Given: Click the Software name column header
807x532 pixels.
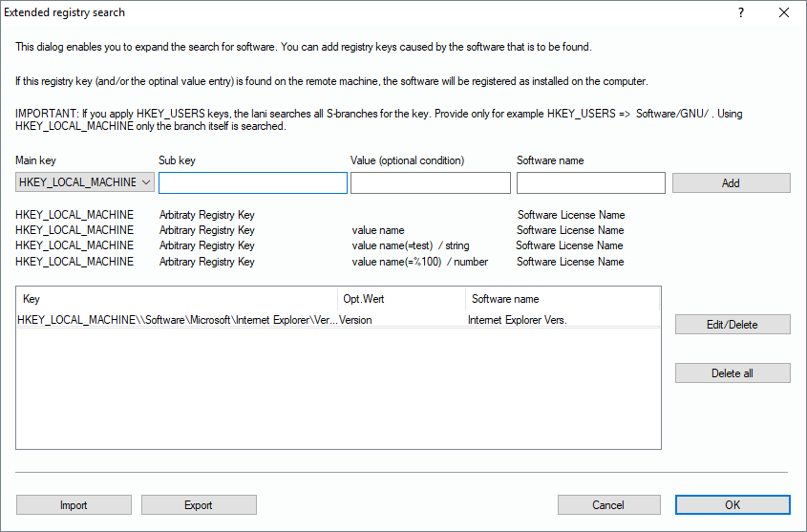Looking at the screenshot, I should click(562, 299).
